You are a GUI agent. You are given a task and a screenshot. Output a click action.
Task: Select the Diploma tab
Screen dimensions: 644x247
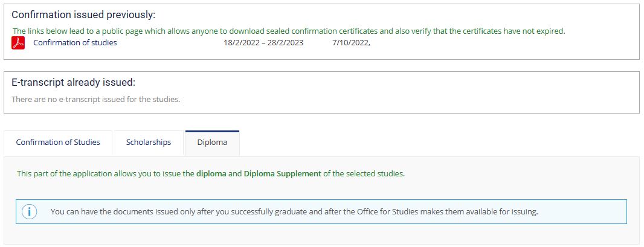pyautogui.click(x=212, y=143)
